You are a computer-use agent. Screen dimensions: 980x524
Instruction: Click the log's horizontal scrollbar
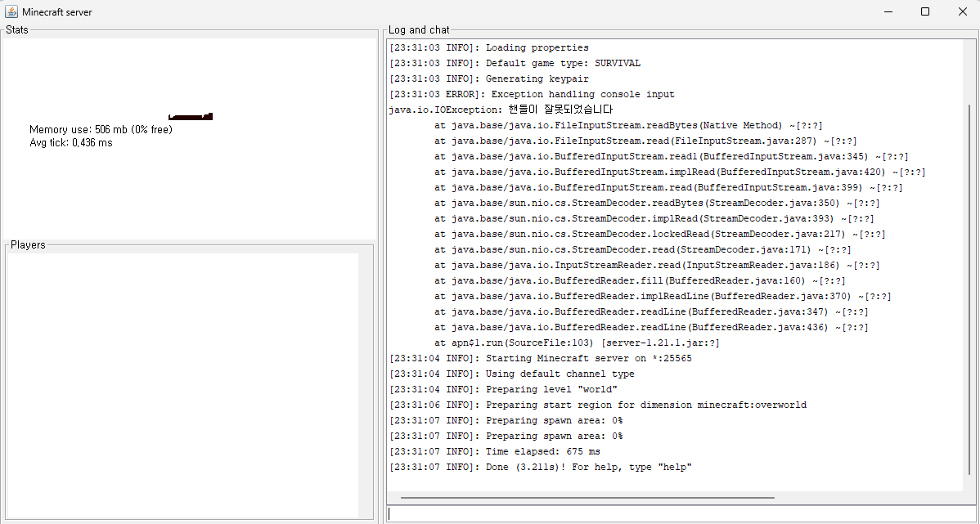click(x=587, y=498)
